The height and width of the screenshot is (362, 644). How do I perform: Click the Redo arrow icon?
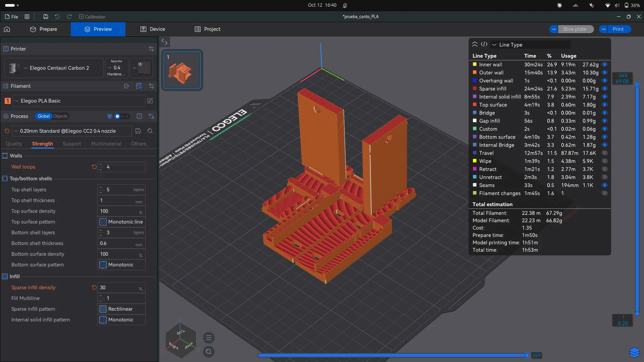pyautogui.click(x=69, y=17)
